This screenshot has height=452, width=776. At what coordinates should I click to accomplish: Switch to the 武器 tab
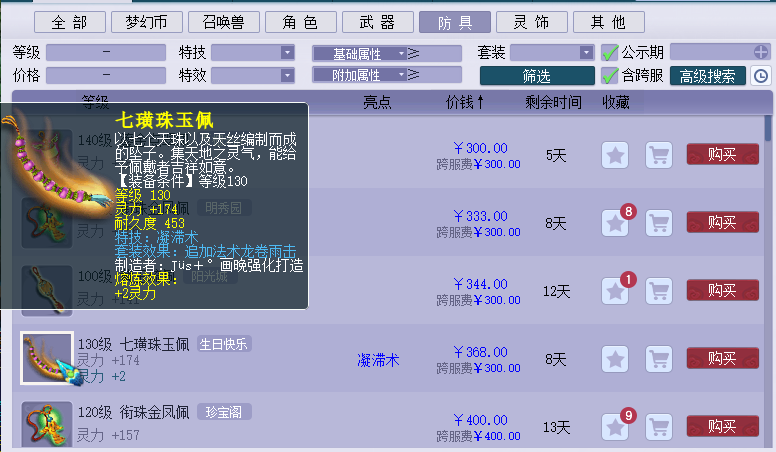click(378, 22)
